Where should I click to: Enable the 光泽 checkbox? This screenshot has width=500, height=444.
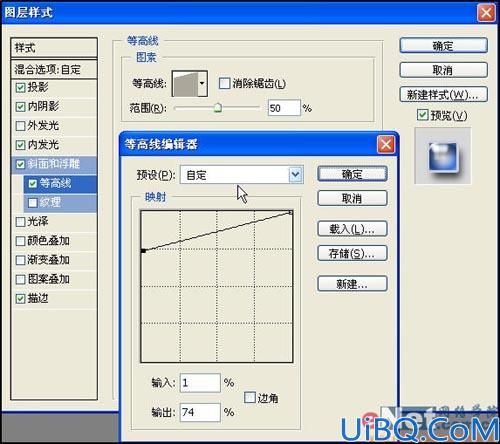pyautogui.click(x=20, y=222)
